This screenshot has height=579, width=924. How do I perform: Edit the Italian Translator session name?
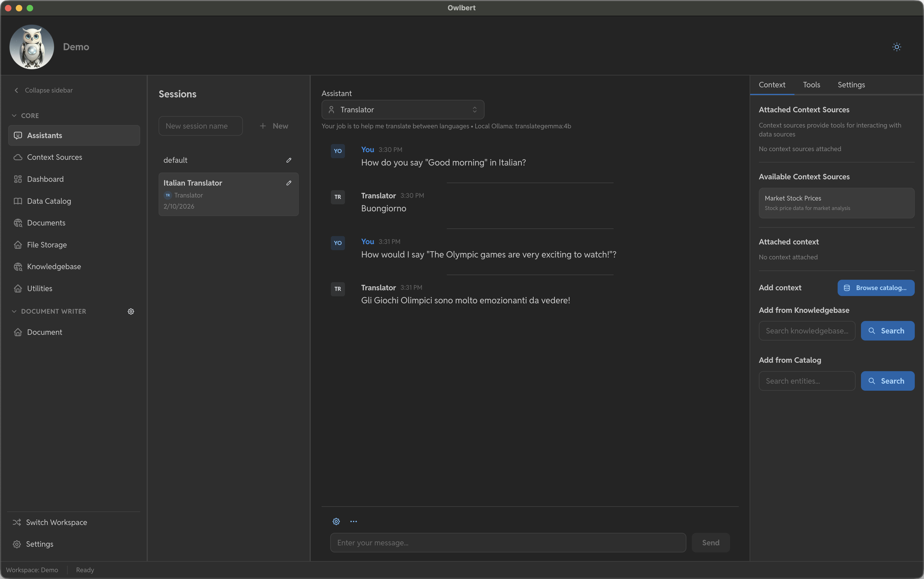pyautogui.click(x=289, y=183)
